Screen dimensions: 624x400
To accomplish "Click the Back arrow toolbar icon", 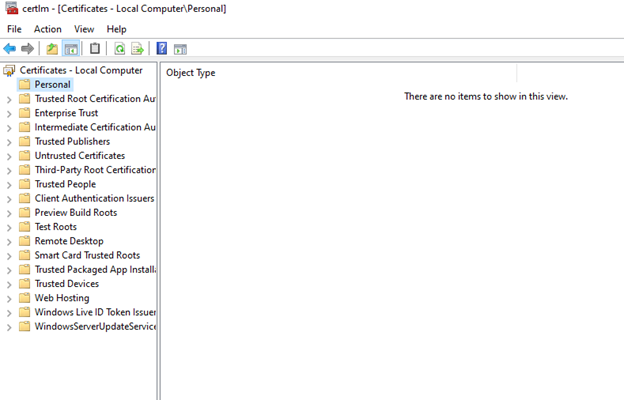I will click(x=10, y=48).
